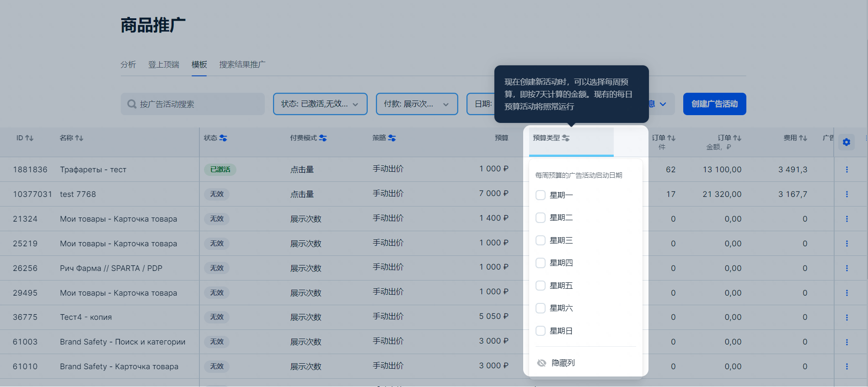Image resolution: width=868 pixels, height=387 pixels.
Task: Open the 日期 filter dropdown
Action: coord(481,104)
